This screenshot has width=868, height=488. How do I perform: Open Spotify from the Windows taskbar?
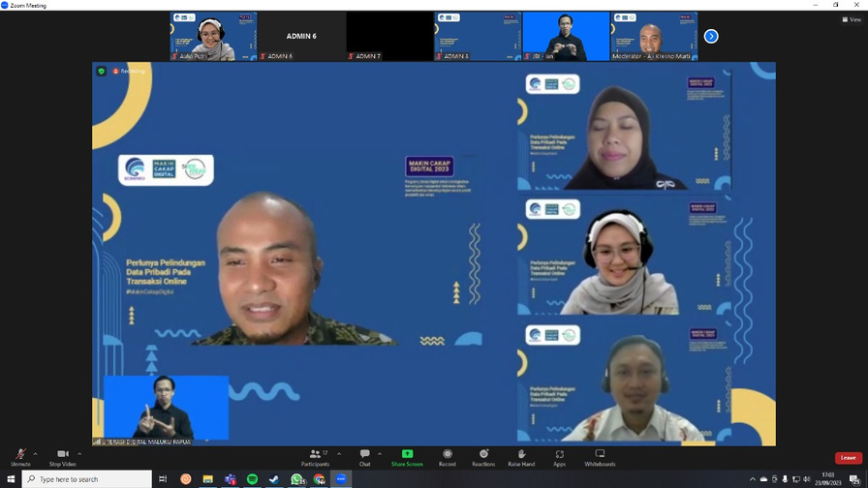tap(252, 479)
